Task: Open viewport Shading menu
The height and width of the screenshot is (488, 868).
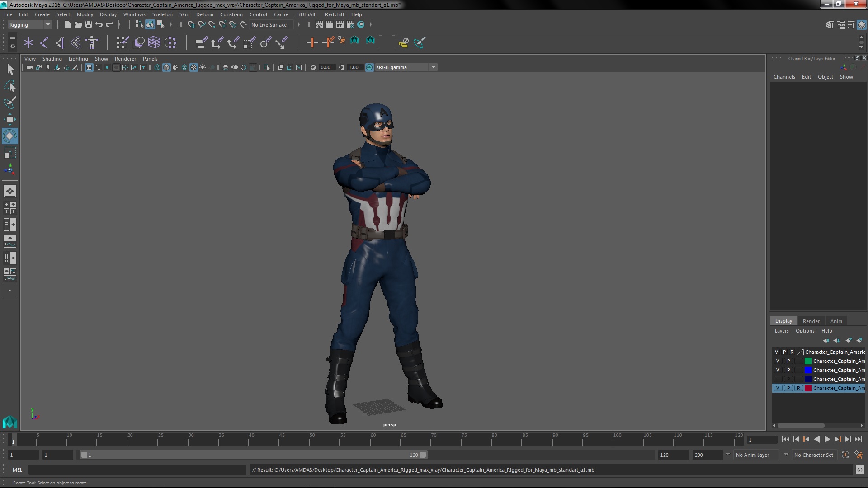Action: (52, 59)
